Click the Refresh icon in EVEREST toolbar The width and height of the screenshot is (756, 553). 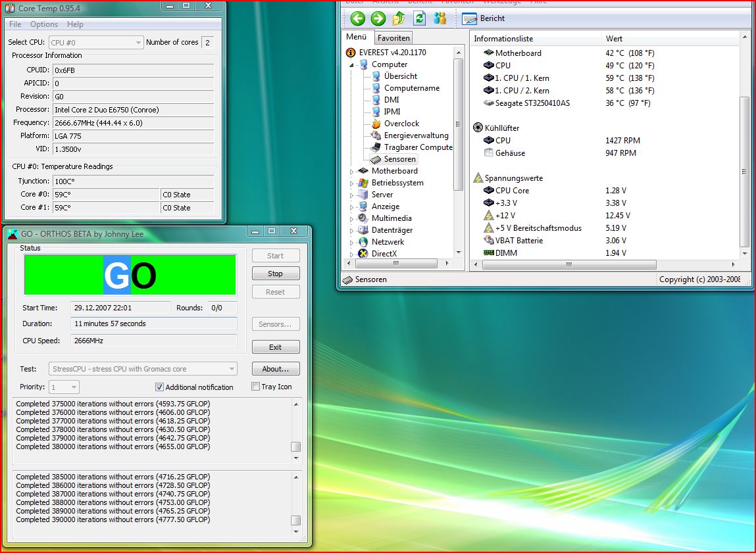[x=420, y=19]
